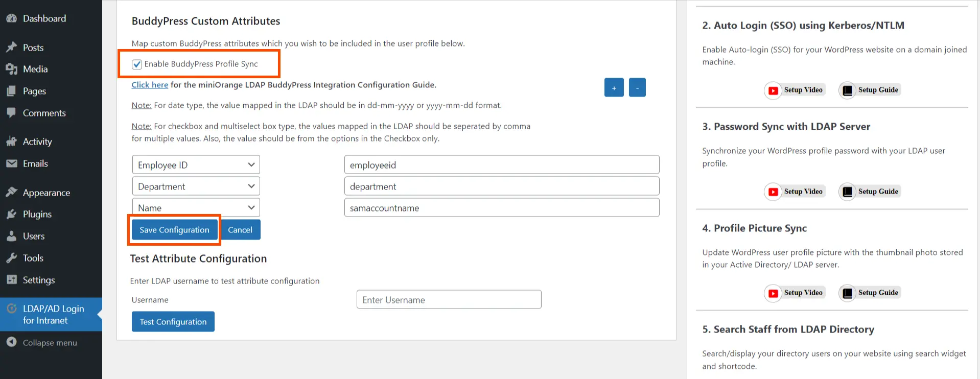Select LDAP/AD Login for Intranet menu

(51, 314)
